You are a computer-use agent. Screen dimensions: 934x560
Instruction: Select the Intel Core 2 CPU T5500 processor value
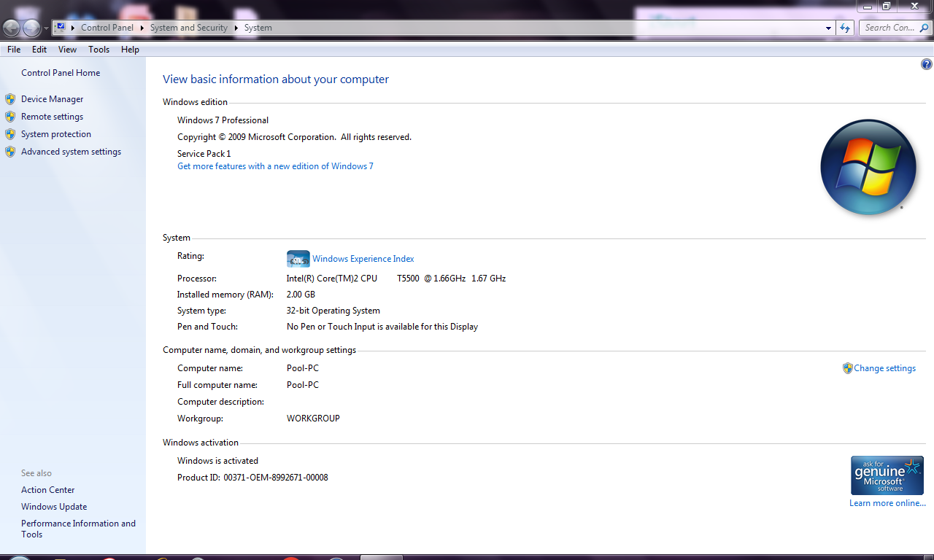396,279
